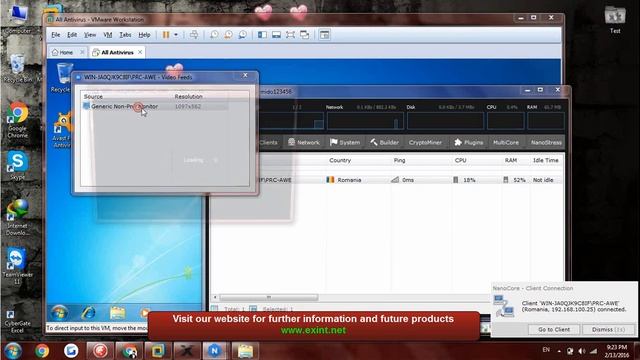Open the VMware Help menu

[144, 35]
